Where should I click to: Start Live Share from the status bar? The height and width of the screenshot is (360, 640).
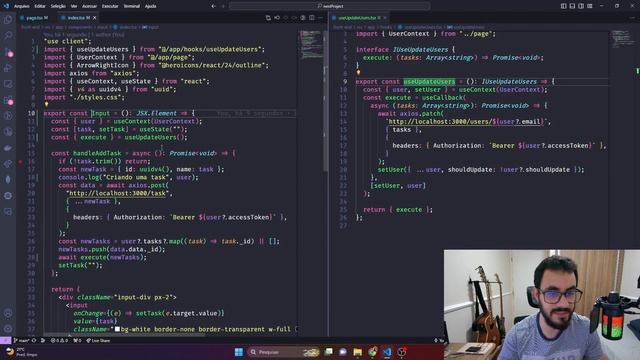98,340
